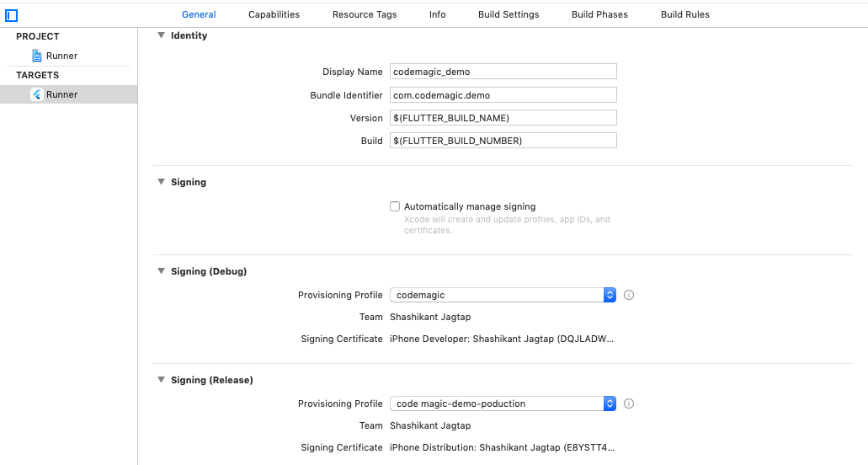Collapse the Identity section

161,35
